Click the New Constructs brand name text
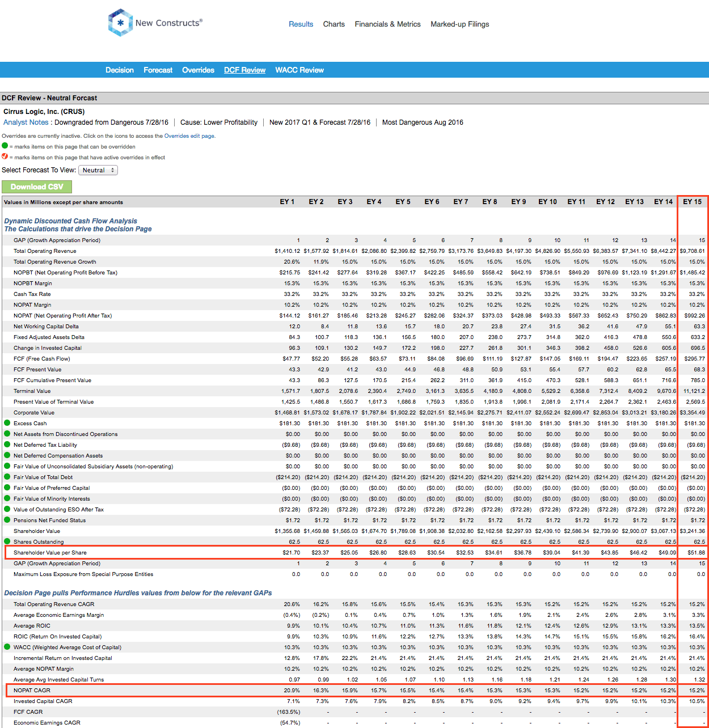This screenshot has height=728, width=709. point(168,23)
